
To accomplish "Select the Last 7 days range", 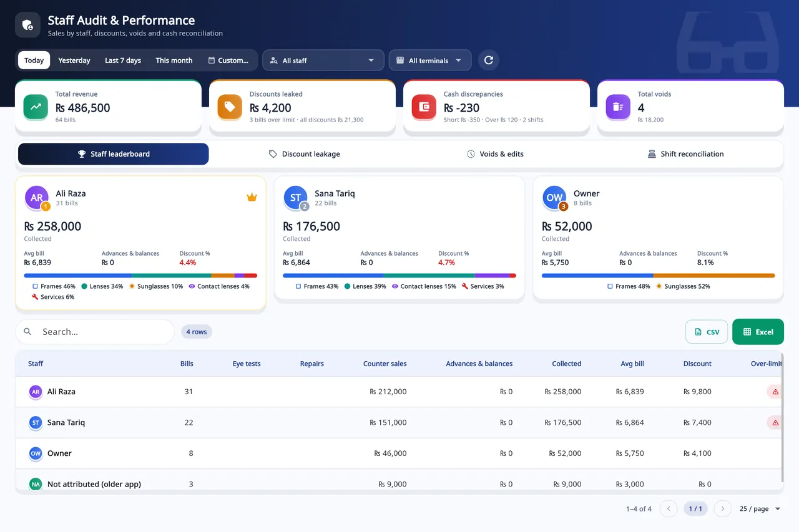I will coord(123,60).
